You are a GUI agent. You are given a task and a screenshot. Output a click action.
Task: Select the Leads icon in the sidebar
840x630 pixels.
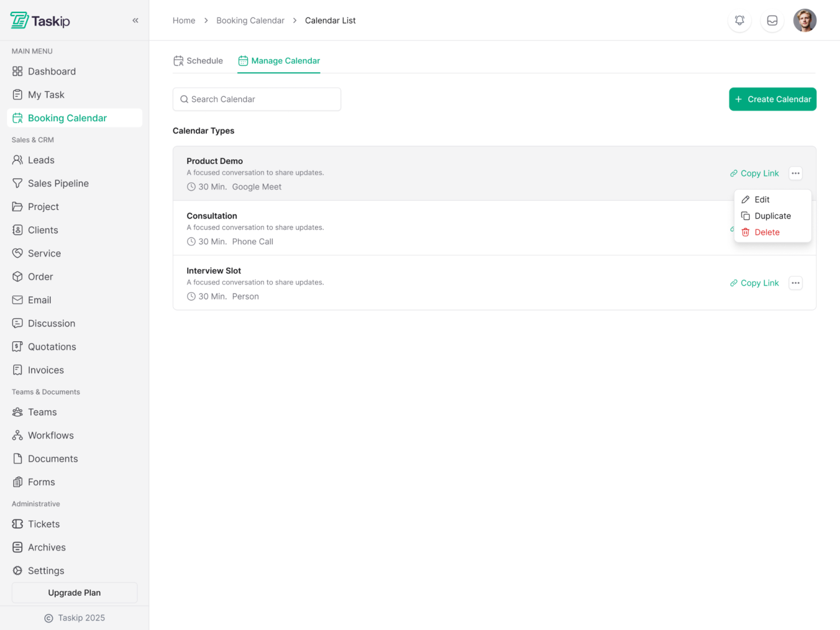pos(17,160)
